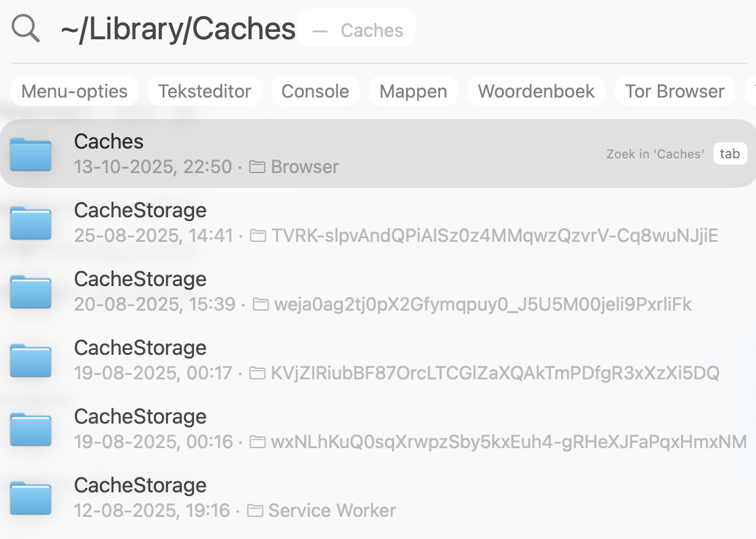
Task: Click the small parent-folder icon beside Browser
Action: 258,166
